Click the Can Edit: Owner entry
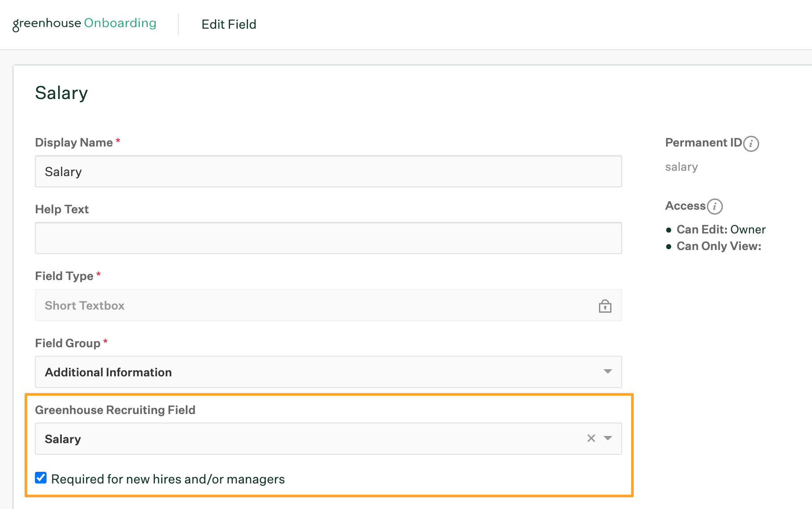The width and height of the screenshot is (812, 509). [721, 229]
